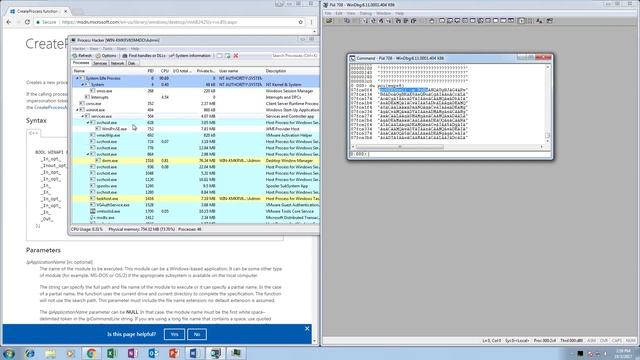This screenshot has width=640, height=360.
Task: Switch to the Services tab
Action: 100,63
